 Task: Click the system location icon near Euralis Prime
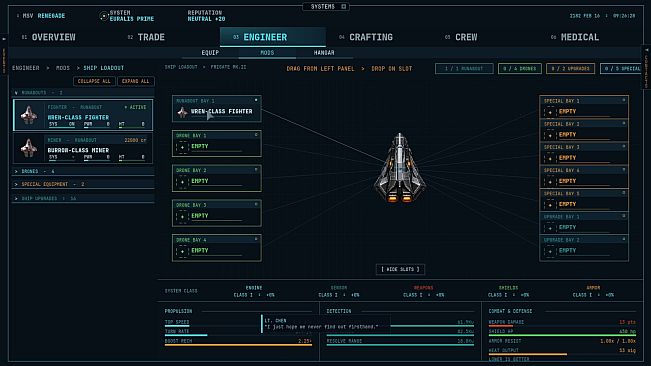103,16
